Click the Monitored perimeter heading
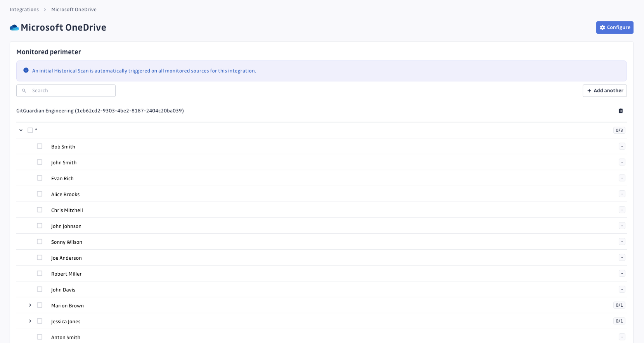This screenshot has width=644, height=345. pyautogui.click(x=48, y=52)
